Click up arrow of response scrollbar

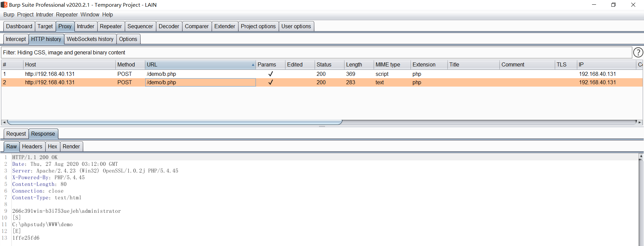point(641,156)
